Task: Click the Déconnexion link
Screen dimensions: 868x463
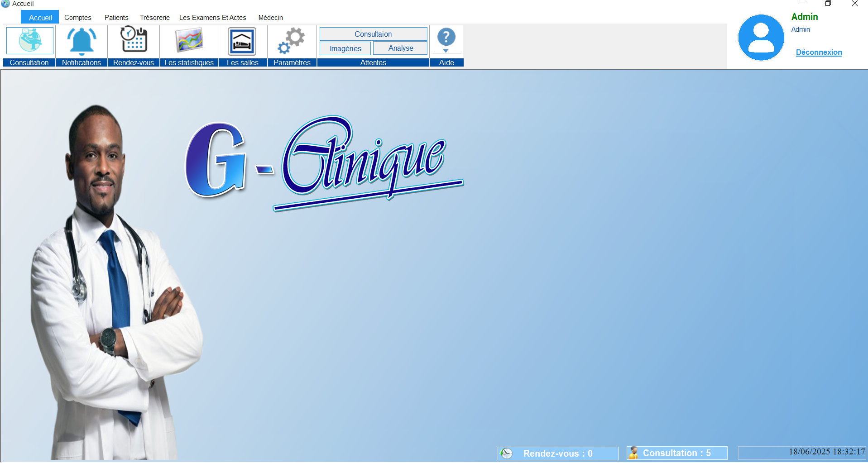Action: (x=819, y=53)
